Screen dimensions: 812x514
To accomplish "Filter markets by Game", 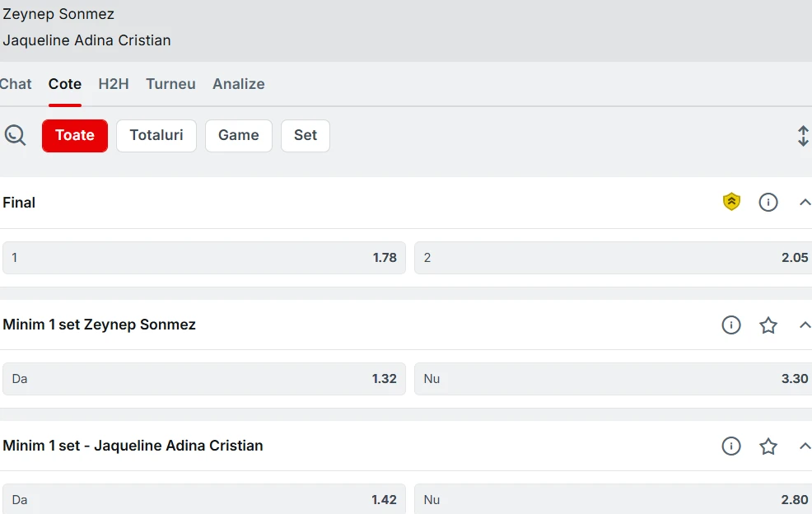I will [239, 136].
